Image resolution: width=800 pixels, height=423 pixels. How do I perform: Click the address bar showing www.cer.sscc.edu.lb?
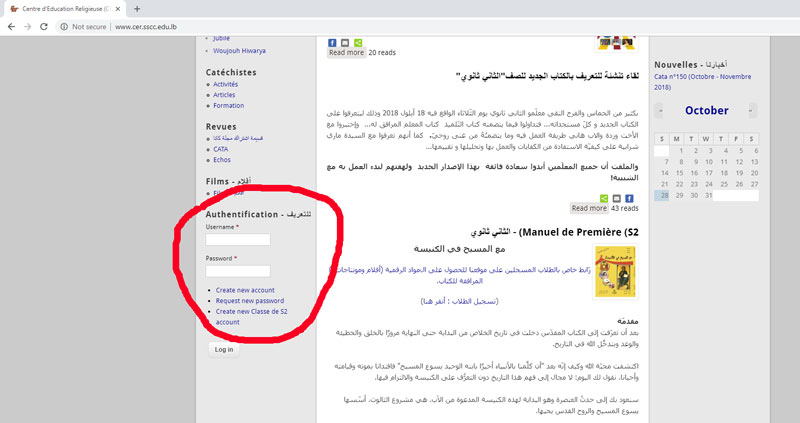click(146, 27)
